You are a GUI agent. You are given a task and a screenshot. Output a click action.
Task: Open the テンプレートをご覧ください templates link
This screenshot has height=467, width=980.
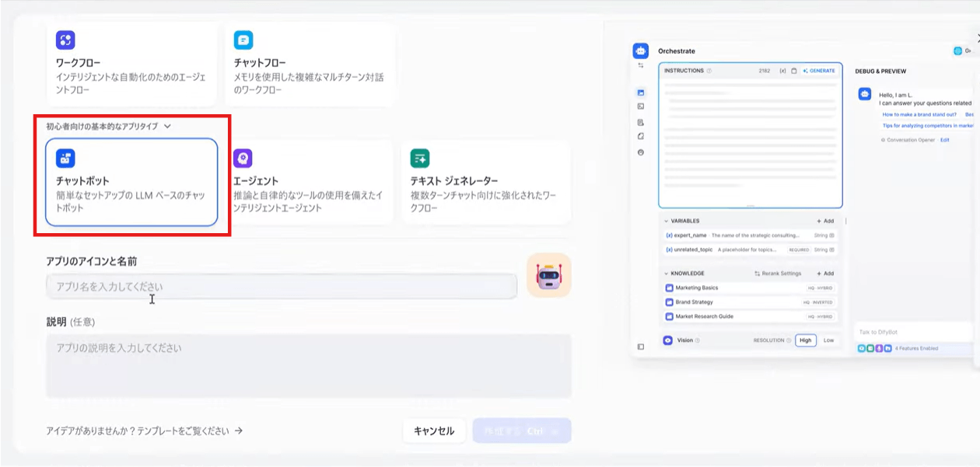[145, 430]
